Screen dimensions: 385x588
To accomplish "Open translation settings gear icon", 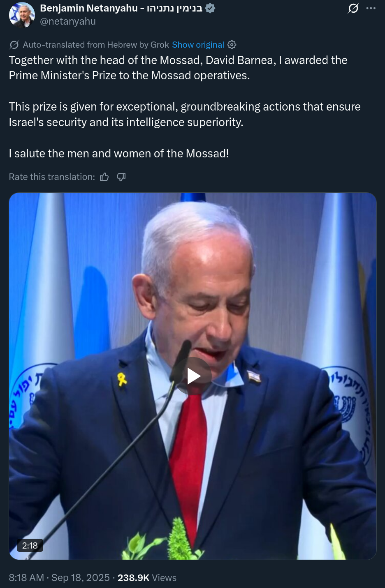I will point(232,45).
